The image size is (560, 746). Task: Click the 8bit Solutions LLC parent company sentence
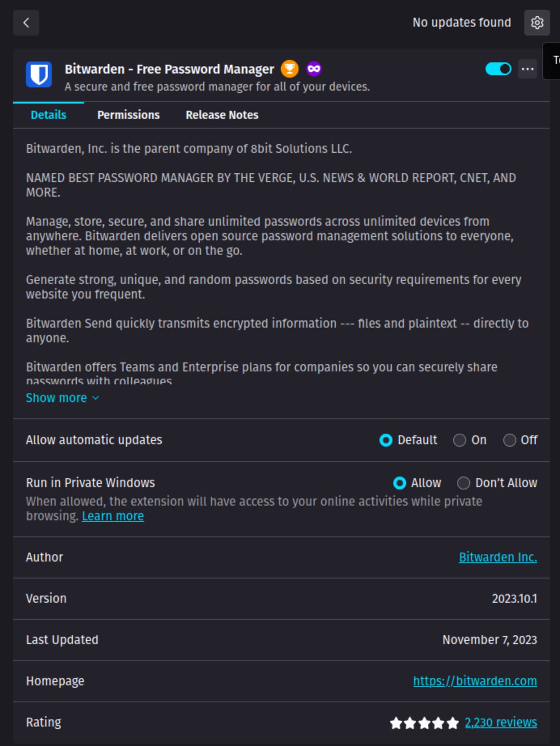189,149
